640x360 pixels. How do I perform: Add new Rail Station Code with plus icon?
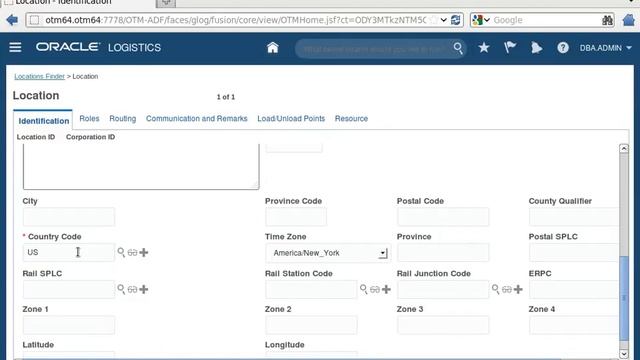[386, 289]
